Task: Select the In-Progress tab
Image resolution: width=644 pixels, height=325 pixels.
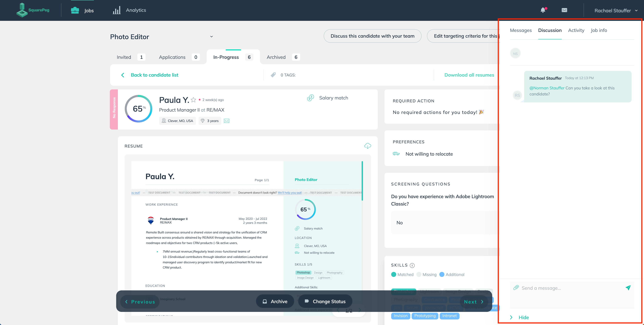Action: coord(233,57)
